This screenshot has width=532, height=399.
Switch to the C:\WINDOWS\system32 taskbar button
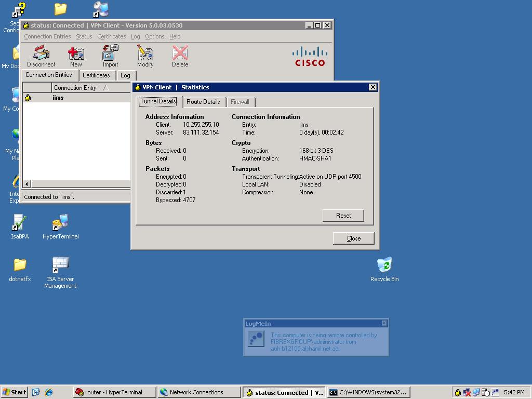click(369, 392)
